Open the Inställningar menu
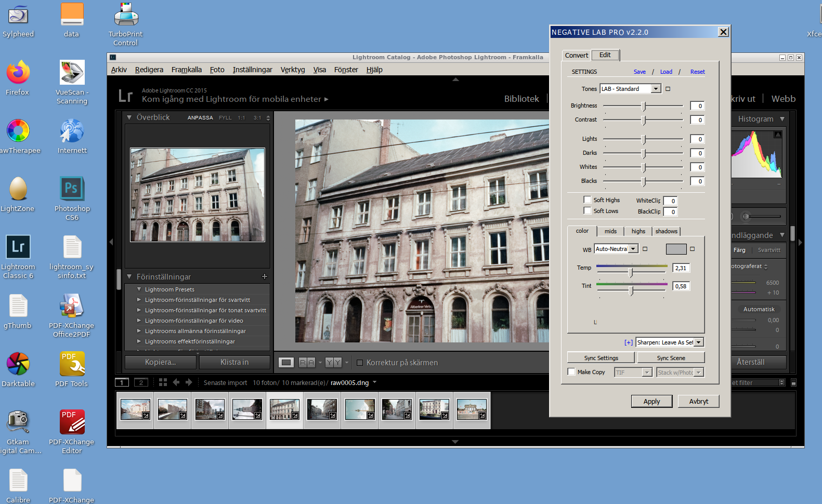822x504 pixels. pos(252,70)
